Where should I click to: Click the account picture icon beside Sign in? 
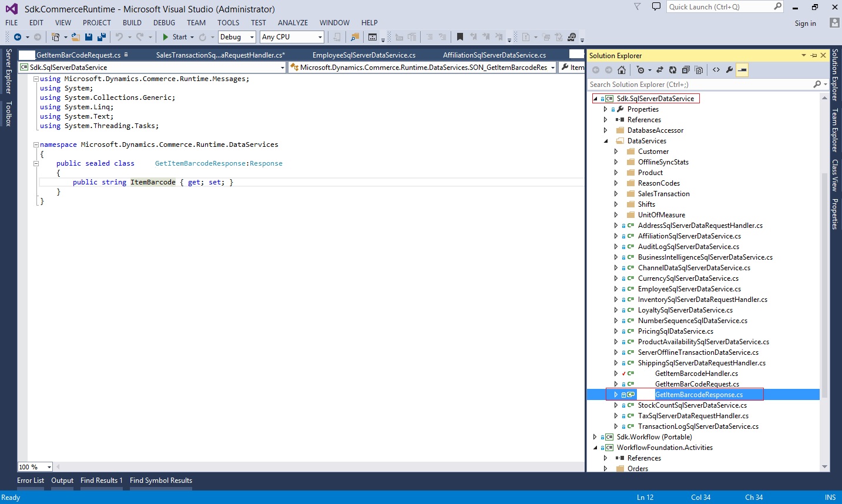[834, 23]
